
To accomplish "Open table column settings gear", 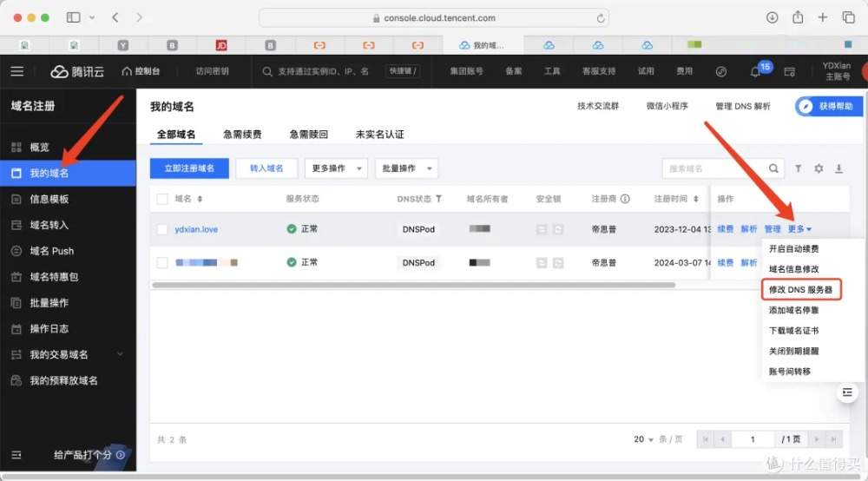I will (819, 168).
